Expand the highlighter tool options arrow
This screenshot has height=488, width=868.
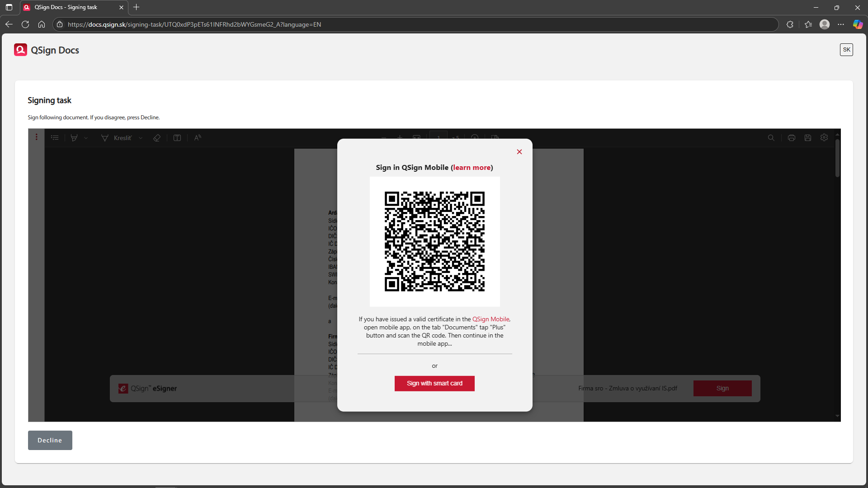coord(86,138)
